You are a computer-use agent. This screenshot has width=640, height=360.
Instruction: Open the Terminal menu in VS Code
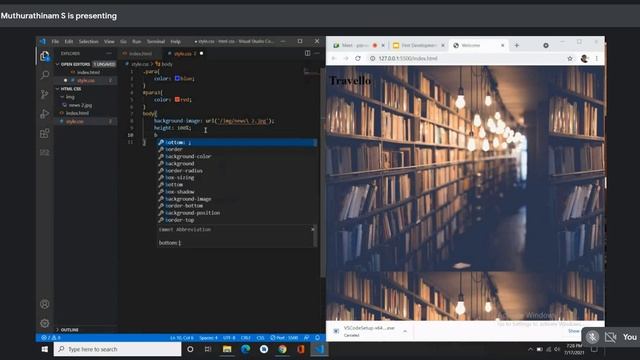click(156, 42)
